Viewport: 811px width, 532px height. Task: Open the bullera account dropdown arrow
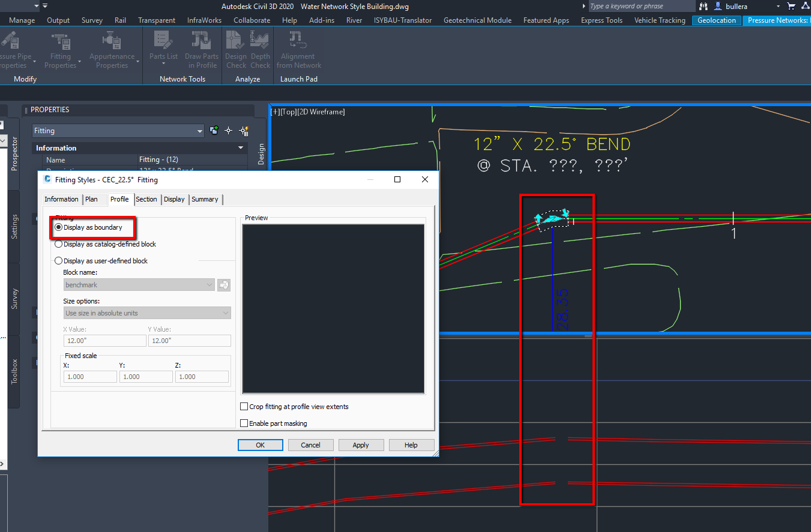coord(778,6)
